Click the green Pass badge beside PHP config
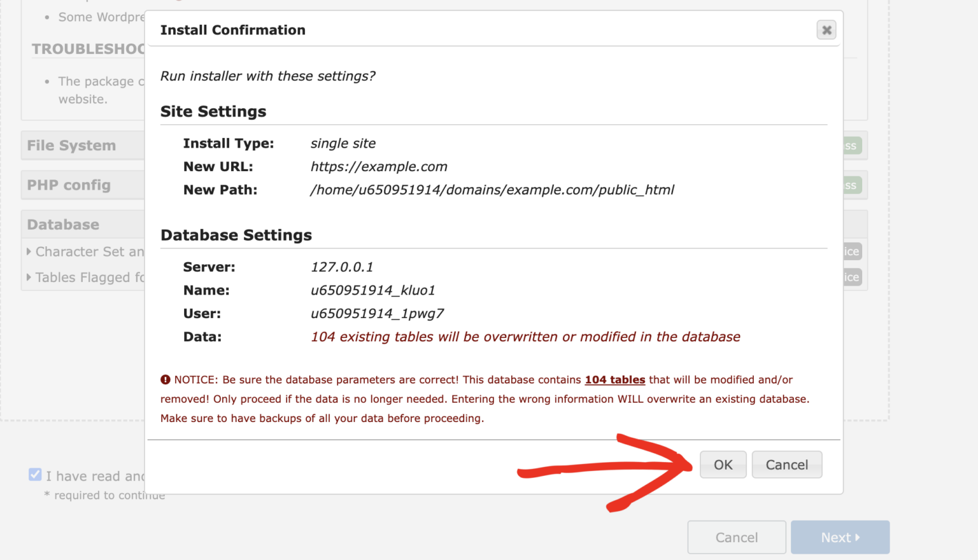978x560 pixels. pyautogui.click(x=849, y=185)
